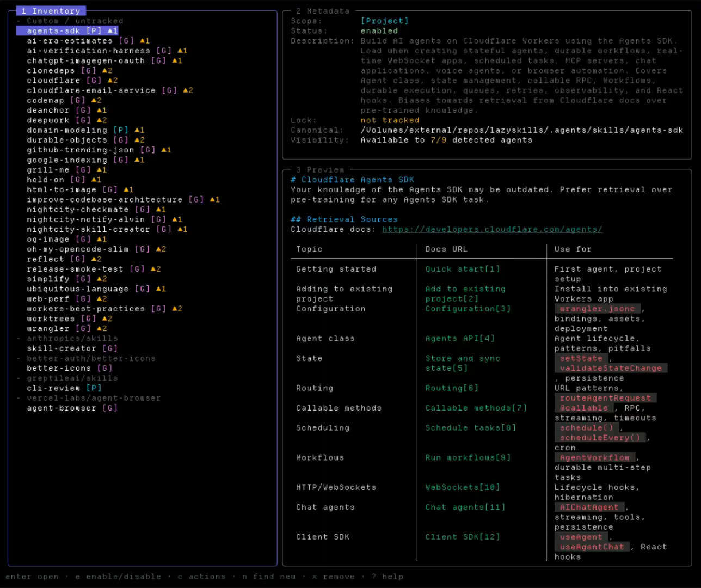Select the simplify skill
The width and height of the screenshot is (701, 588).
(x=67, y=279)
